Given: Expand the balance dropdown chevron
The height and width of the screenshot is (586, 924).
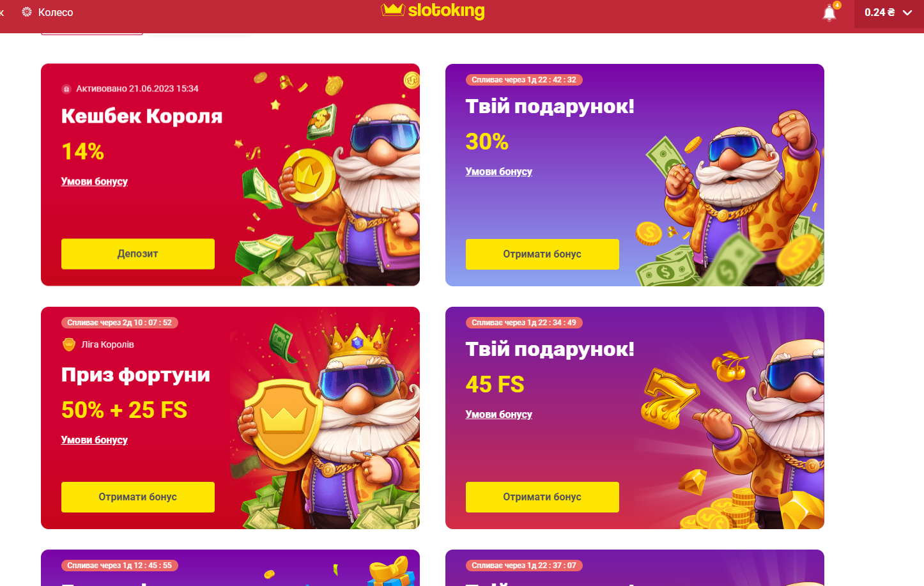Looking at the screenshot, I should pos(907,13).
